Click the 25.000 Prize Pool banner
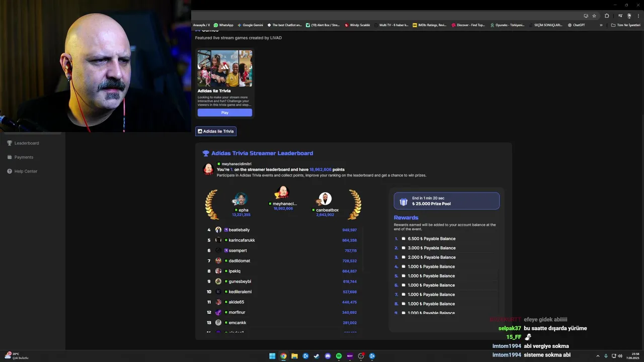644x362 pixels. (x=447, y=201)
